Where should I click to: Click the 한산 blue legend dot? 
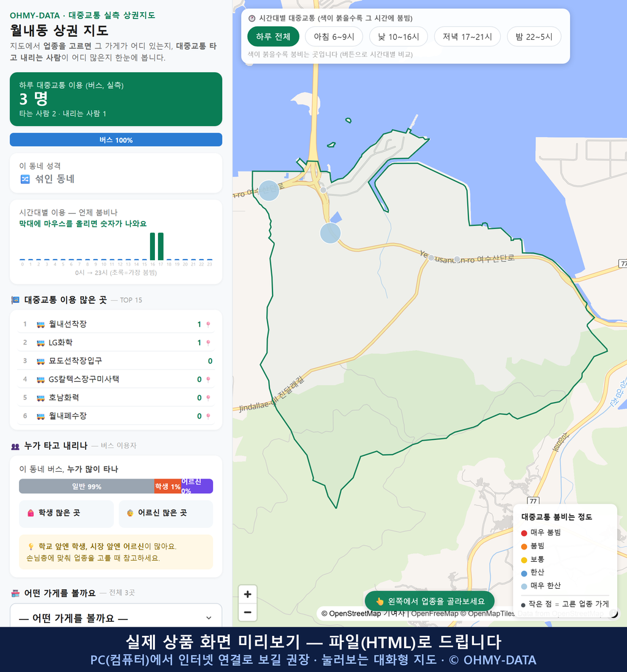(x=524, y=573)
